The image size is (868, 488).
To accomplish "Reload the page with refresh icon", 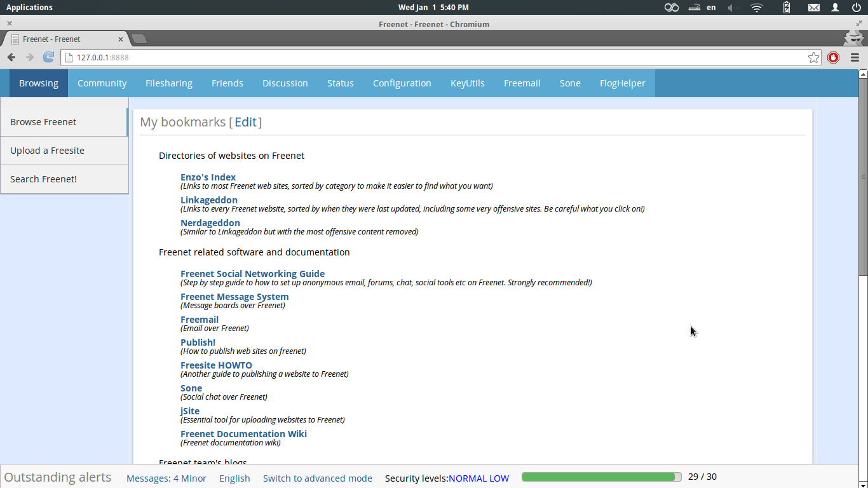I will click(x=48, y=57).
